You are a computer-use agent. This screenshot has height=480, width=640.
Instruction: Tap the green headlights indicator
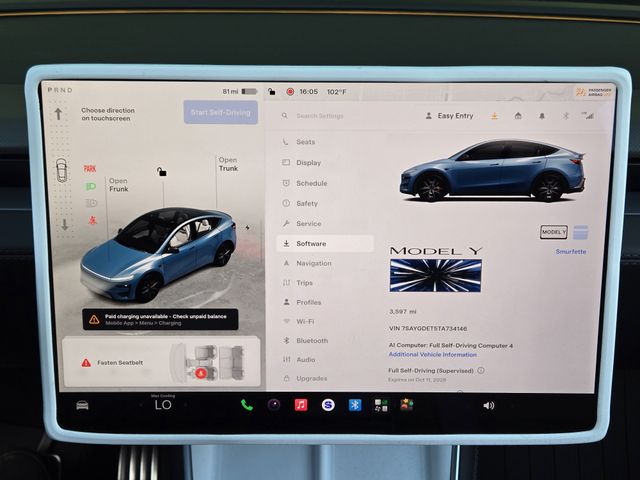point(91,187)
